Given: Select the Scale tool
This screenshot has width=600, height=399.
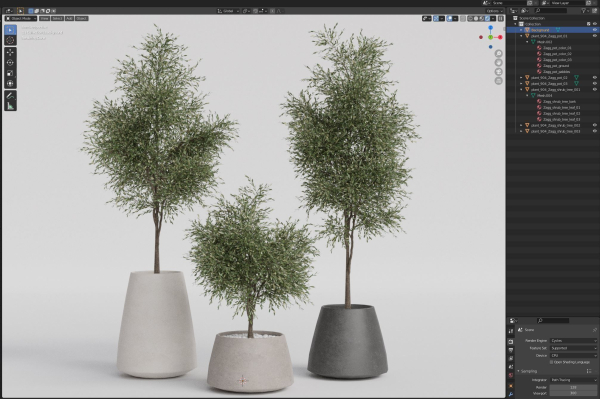Looking at the screenshot, I should [x=10, y=73].
